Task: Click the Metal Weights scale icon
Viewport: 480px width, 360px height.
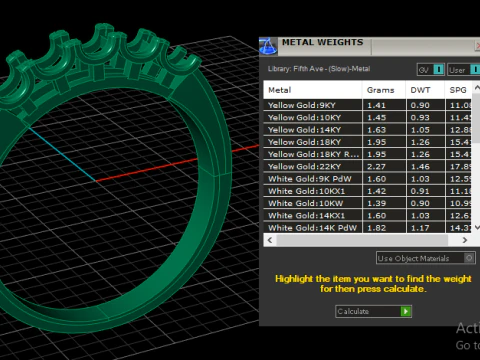Action: (268, 46)
